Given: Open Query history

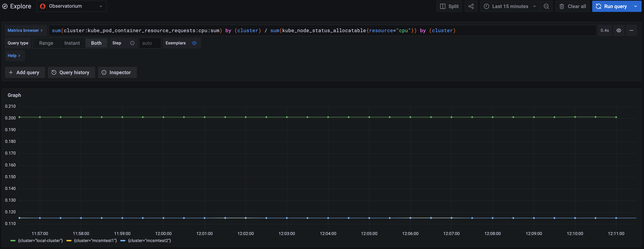Looking at the screenshot, I should [x=72, y=72].
